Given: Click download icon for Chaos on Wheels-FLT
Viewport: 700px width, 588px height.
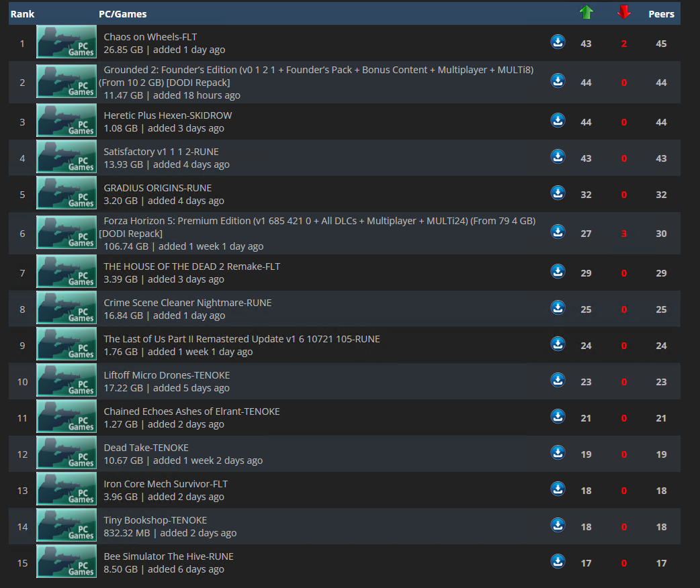Looking at the screenshot, I should click(x=558, y=42).
